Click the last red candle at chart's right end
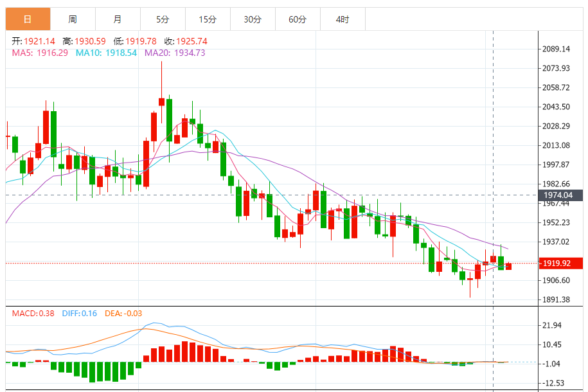Image resolution: width=588 pixels, height=392 pixels. click(x=508, y=266)
